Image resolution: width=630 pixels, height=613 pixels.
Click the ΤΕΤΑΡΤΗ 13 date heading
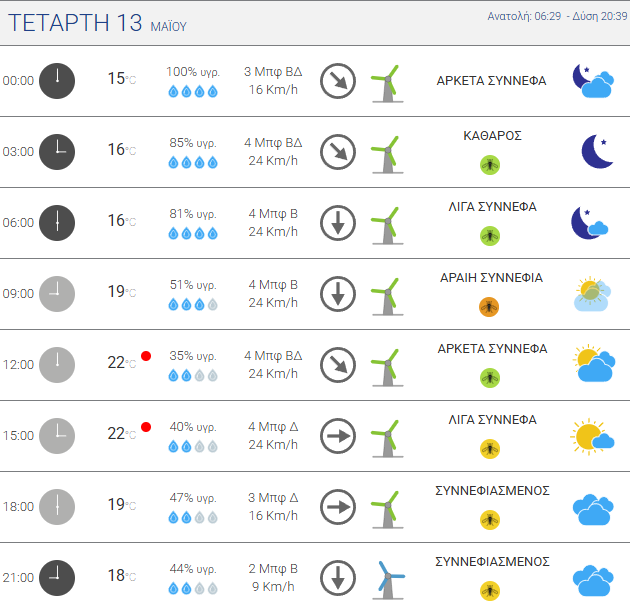click(x=75, y=22)
